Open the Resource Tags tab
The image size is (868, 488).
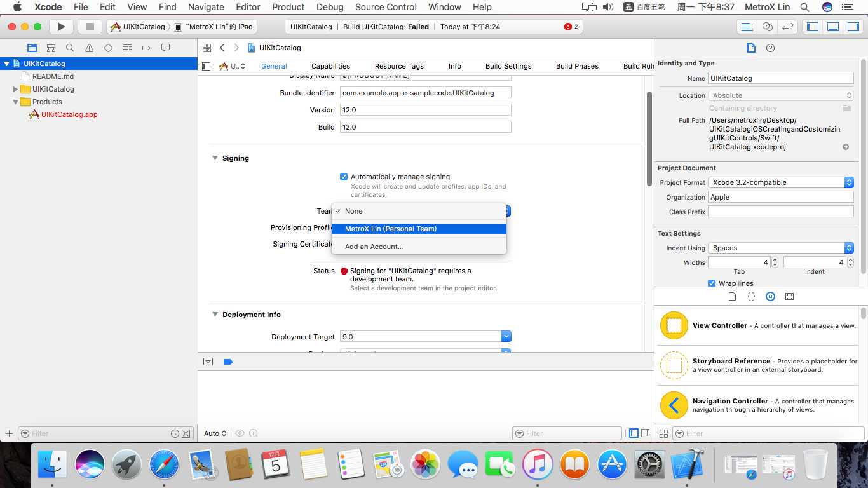point(399,66)
